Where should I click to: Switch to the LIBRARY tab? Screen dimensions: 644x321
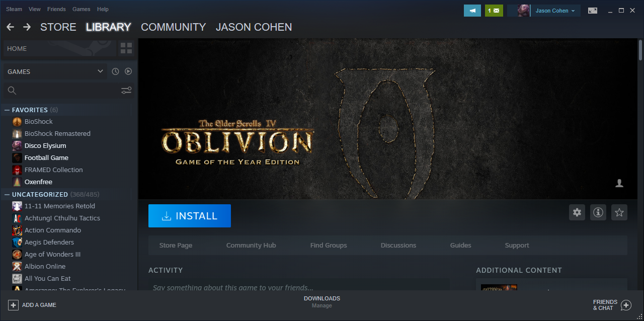pyautogui.click(x=109, y=27)
